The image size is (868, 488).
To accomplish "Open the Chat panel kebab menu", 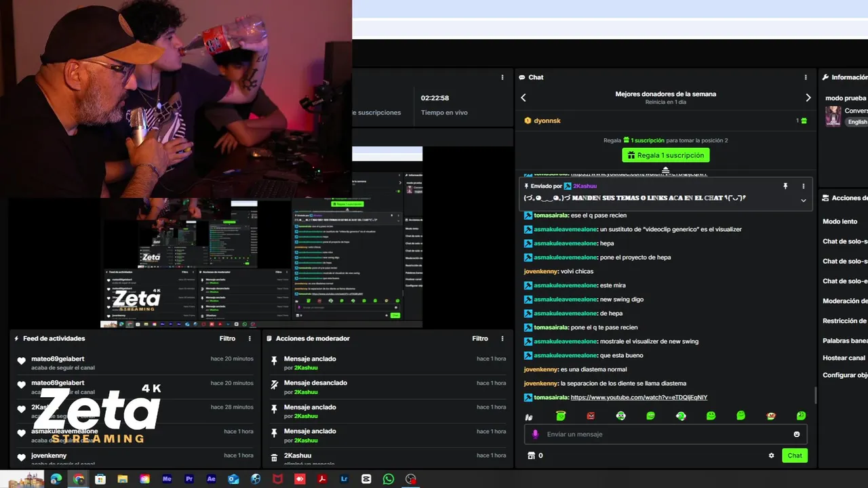I will (x=806, y=77).
